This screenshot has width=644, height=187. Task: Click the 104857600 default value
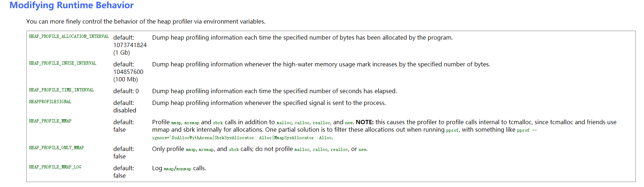point(128,72)
